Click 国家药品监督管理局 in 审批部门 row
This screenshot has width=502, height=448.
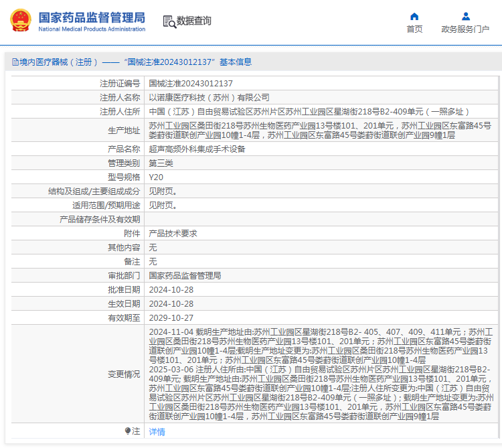tap(185, 276)
